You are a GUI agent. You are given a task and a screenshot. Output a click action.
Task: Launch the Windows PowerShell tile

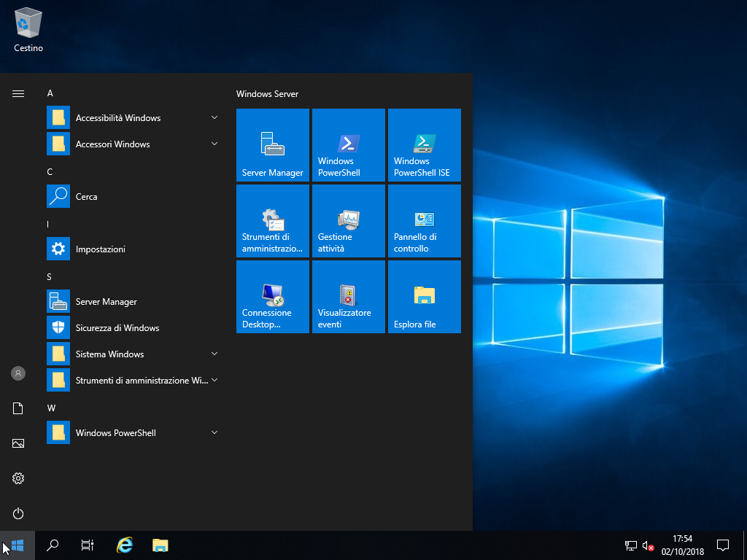pyautogui.click(x=348, y=145)
